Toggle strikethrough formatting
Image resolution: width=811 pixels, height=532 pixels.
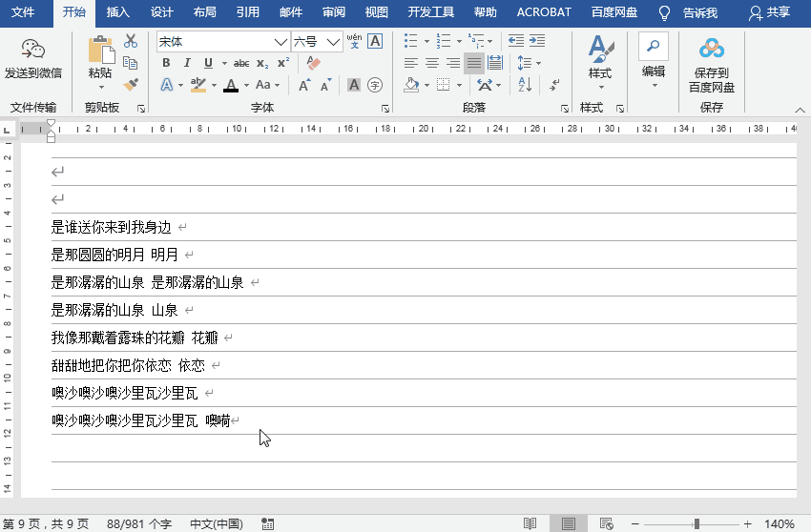[241, 63]
